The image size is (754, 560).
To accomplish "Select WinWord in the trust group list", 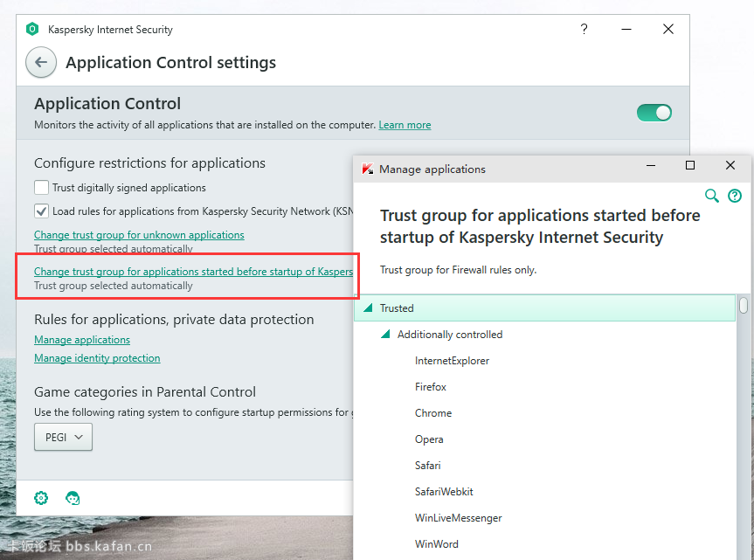I will click(437, 544).
